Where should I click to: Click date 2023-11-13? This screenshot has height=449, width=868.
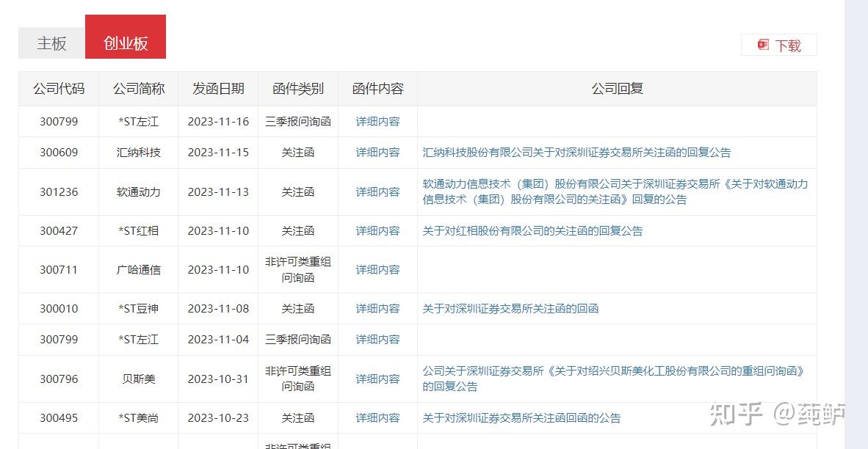218,192
